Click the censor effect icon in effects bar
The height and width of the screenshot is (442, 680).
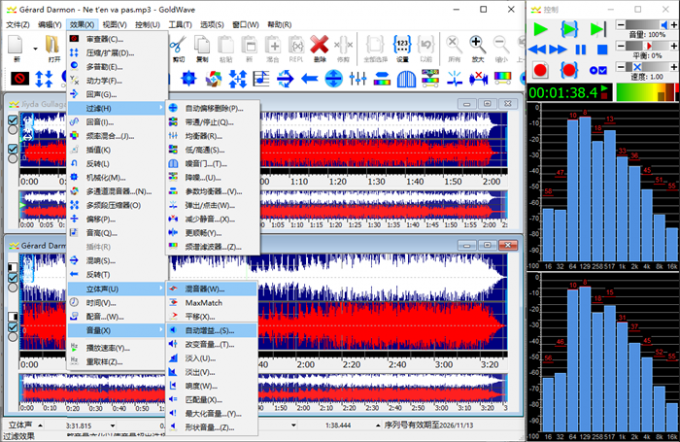(20, 79)
